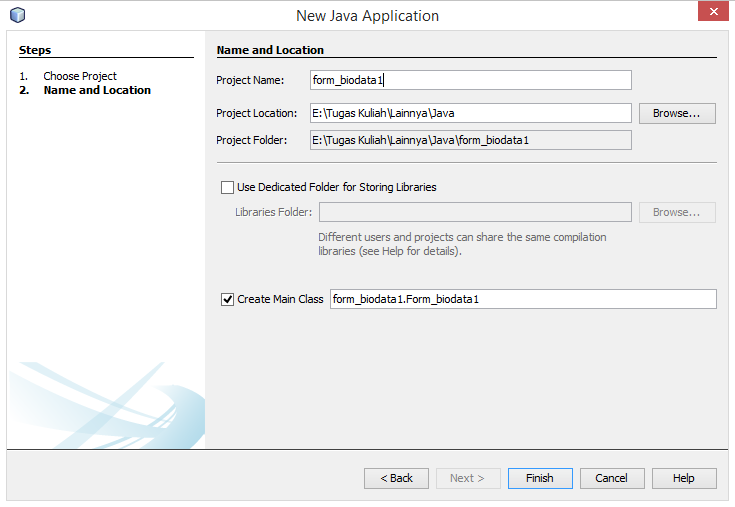Enable Use Dedicated Folder for Storing Libraries
The height and width of the screenshot is (507, 735).
tap(227, 187)
